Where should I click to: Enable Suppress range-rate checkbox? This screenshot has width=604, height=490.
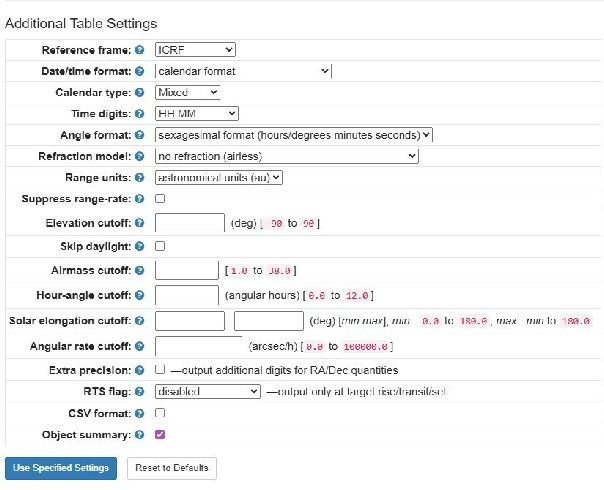point(160,200)
